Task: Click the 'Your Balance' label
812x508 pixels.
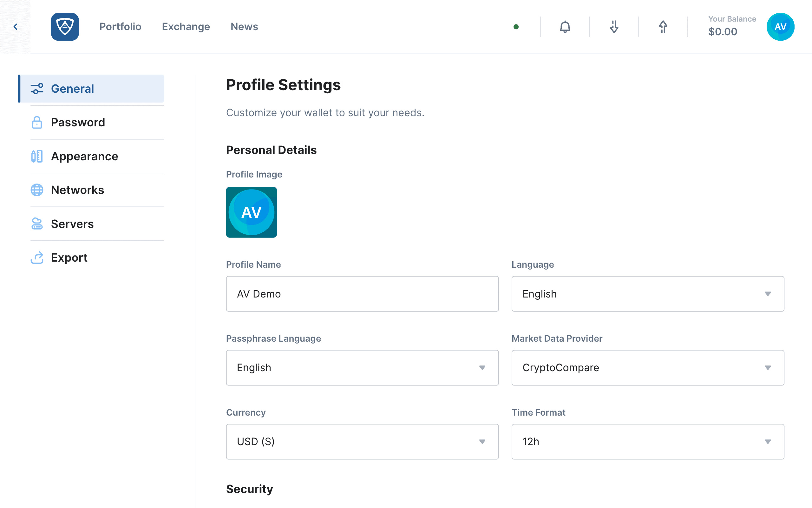Action: coord(732,19)
